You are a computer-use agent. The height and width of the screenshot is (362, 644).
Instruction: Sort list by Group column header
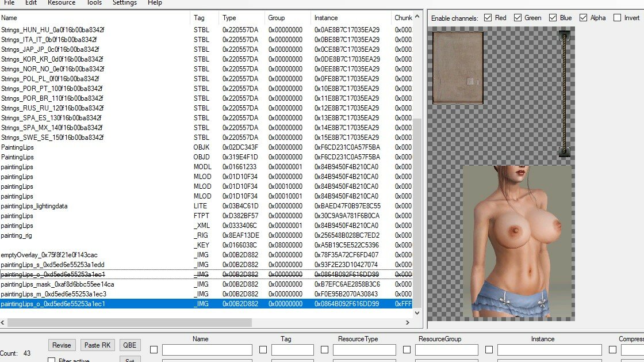(288, 18)
